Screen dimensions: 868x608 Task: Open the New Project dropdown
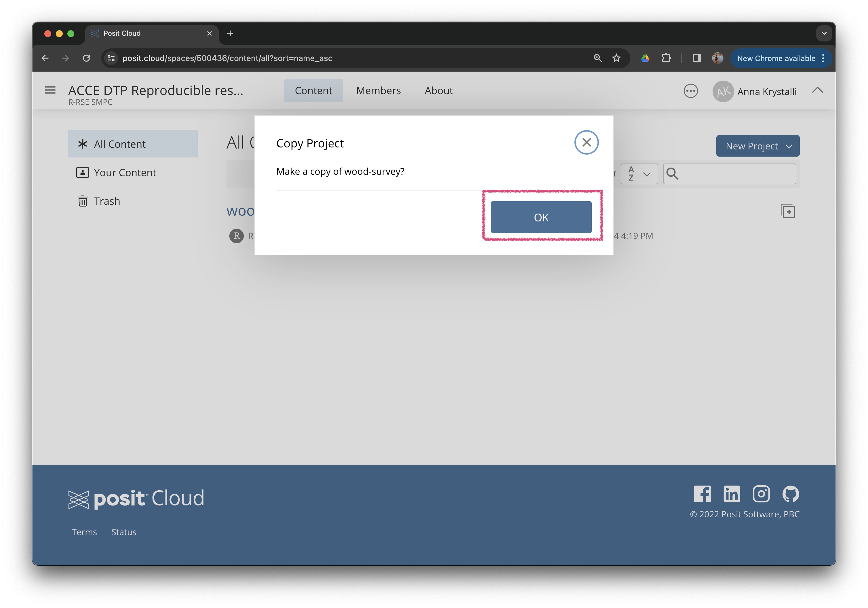coord(757,146)
